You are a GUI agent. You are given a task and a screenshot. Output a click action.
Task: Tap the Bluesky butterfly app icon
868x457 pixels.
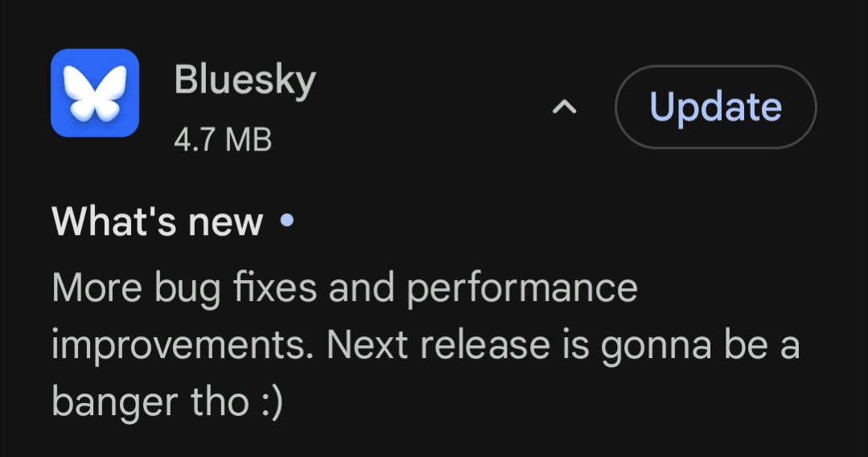click(x=95, y=93)
